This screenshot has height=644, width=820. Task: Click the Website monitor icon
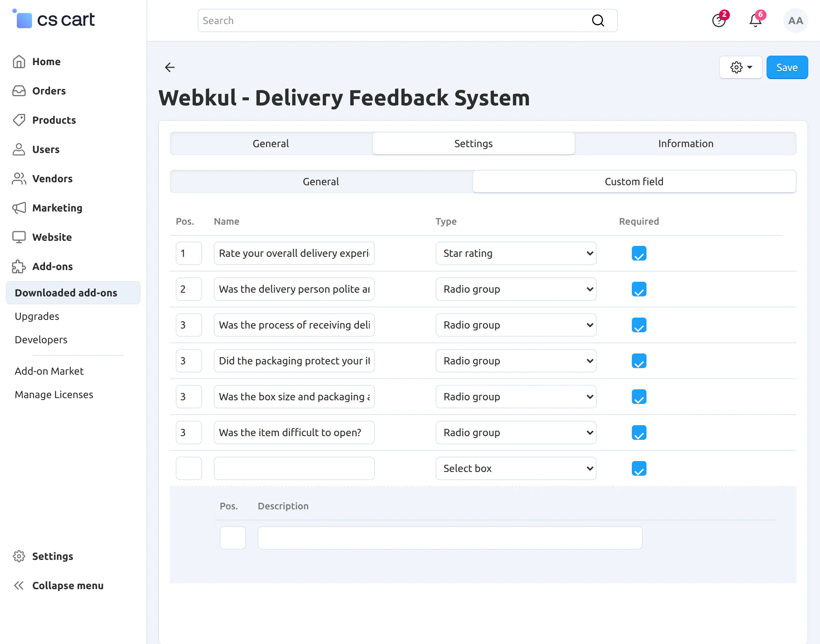tap(19, 237)
